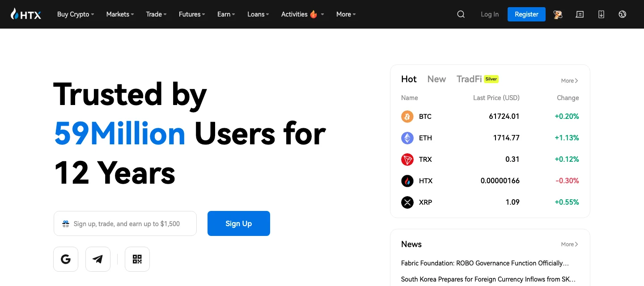Screen dimensions: 644x286
Task: Open Fabric Foundation ROBO Governance news headline
Action: click(x=485, y=263)
